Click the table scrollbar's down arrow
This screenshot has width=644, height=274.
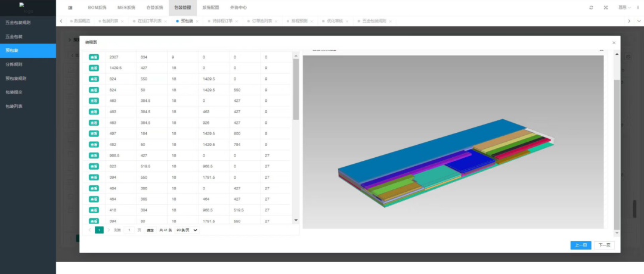(x=296, y=220)
